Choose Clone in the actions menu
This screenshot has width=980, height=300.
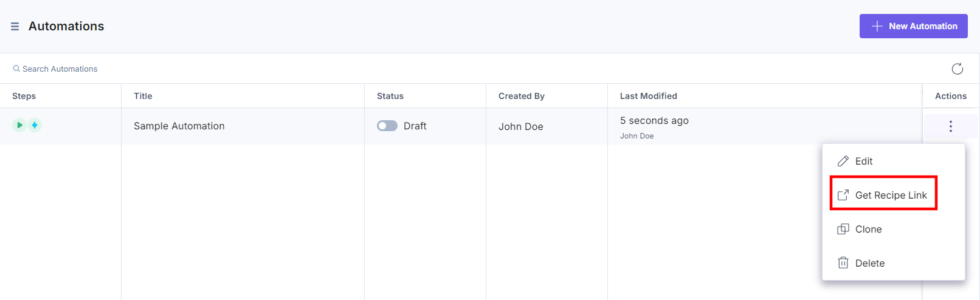pyautogui.click(x=893, y=229)
